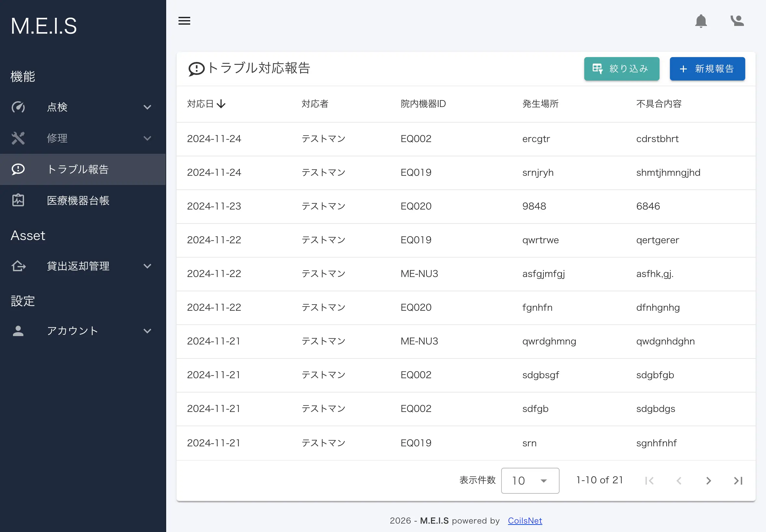Image resolution: width=766 pixels, height=532 pixels.
Task: Select row with shmtjhmngjhd
Action: tap(466, 173)
